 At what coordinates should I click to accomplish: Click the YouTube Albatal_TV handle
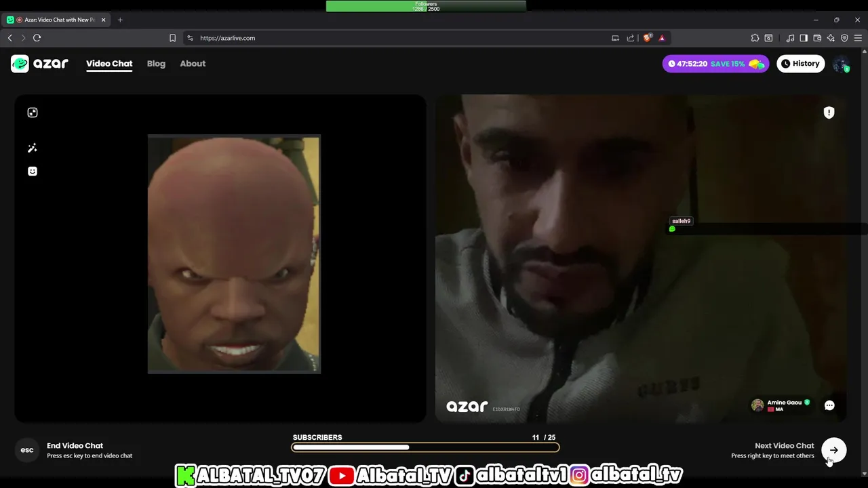click(391, 476)
